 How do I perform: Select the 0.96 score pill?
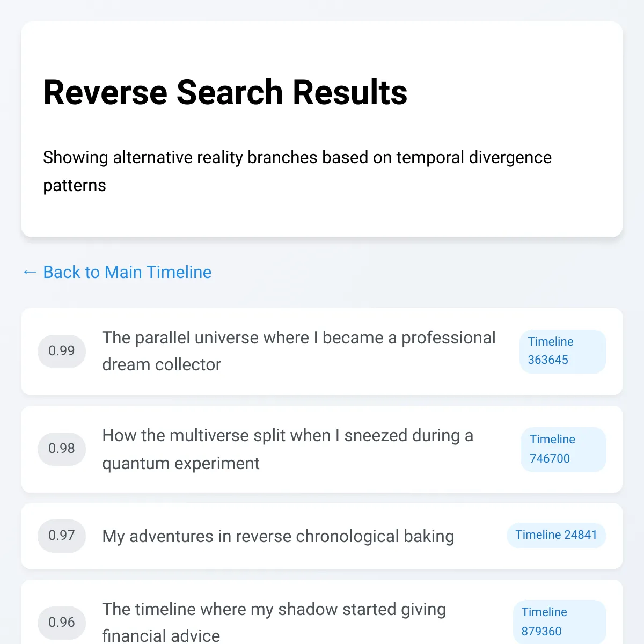coord(62,623)
